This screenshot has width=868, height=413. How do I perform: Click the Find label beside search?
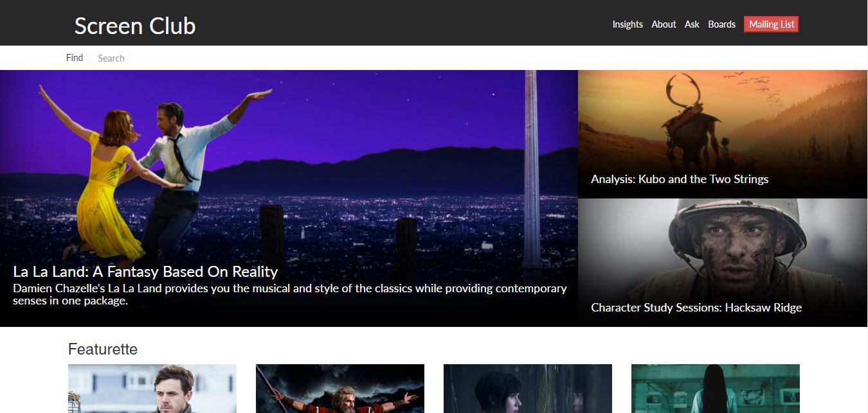click(x=75, y=58)
